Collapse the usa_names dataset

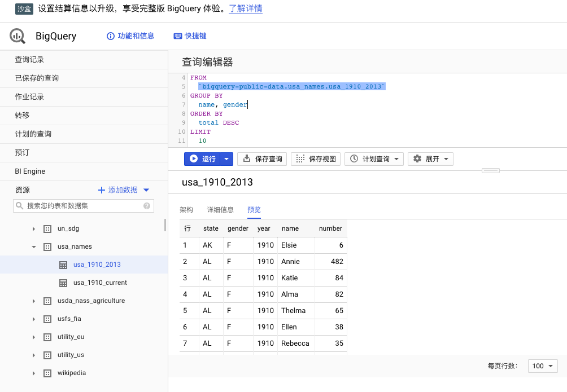pos(34,247)
